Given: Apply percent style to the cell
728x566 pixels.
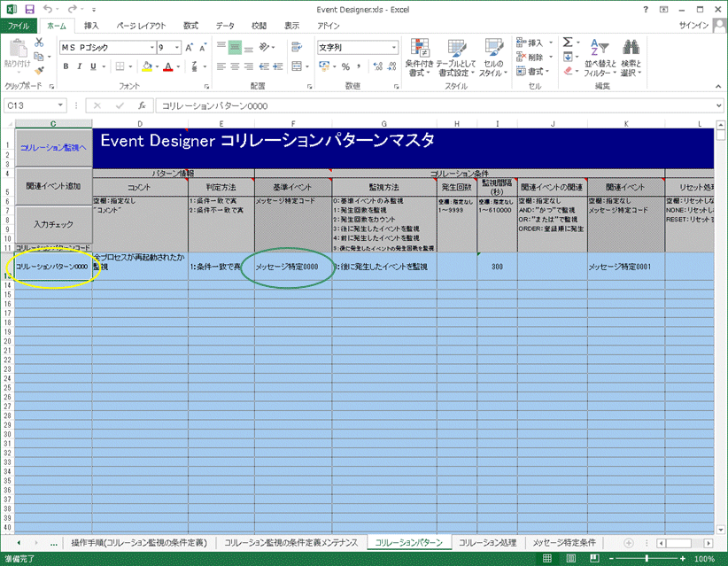Looking at the screenshot, I should tap(345, 66).
